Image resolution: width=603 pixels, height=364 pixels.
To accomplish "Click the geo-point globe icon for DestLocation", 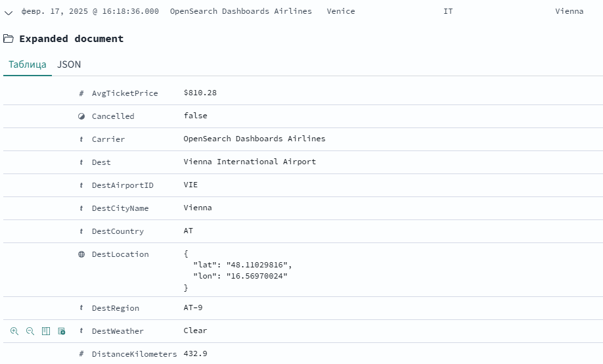I will click(81, 254).
